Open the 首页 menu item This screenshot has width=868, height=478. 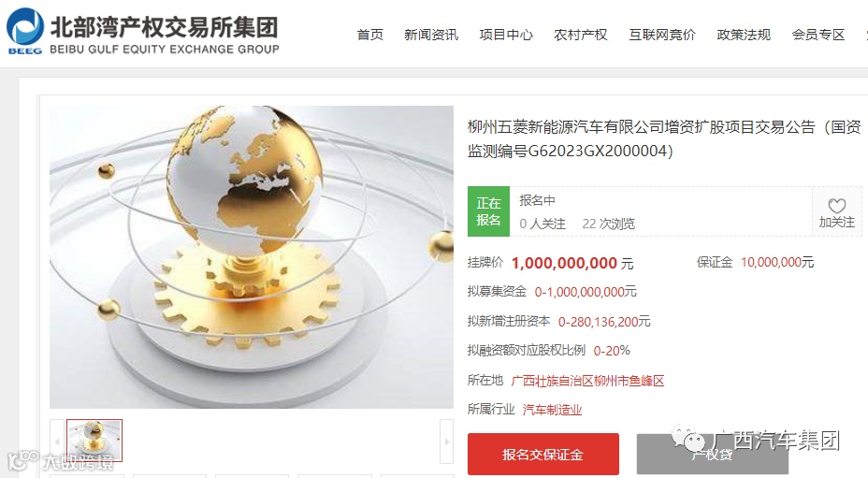coord(370,35)
